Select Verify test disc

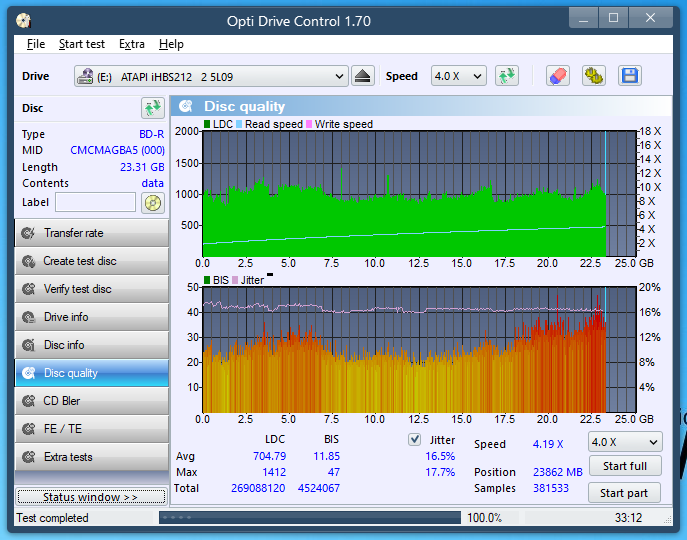pos(92,289)
